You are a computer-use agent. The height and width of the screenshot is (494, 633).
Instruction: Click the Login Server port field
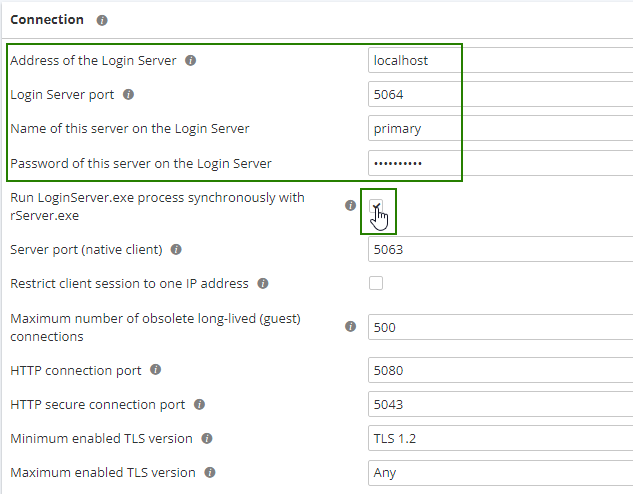[x=413, y=95]
